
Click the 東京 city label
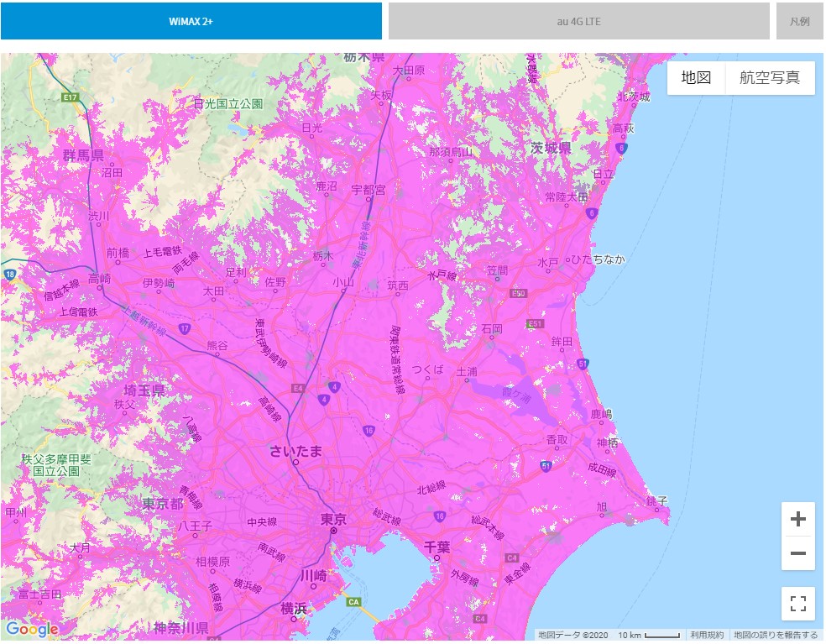click(x=333, y=521)
